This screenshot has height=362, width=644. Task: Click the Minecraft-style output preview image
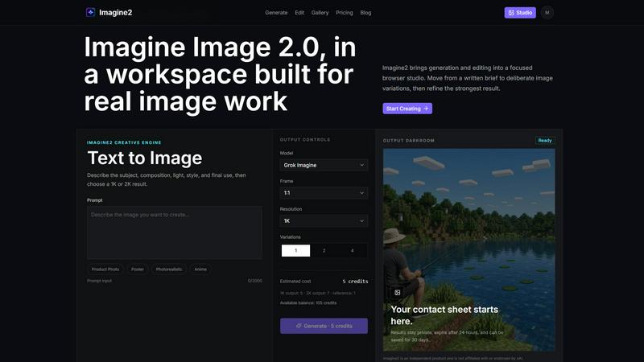[x=469, y=249]
